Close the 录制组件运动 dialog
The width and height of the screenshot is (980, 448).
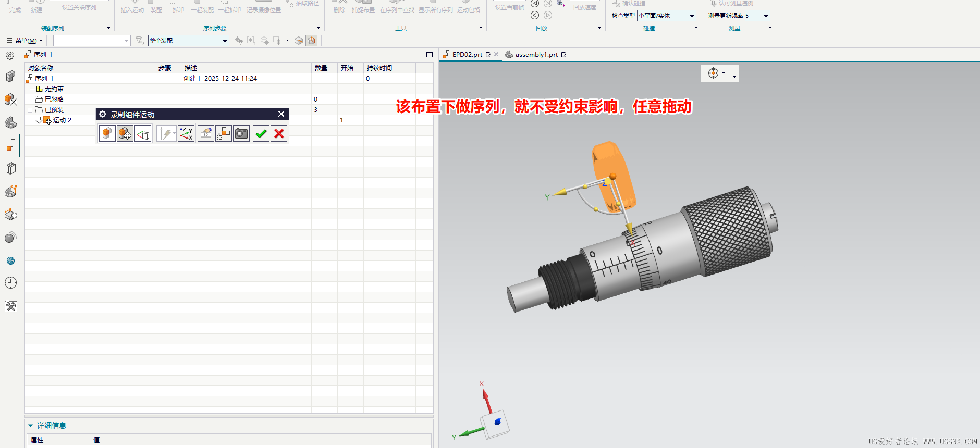pyautogui.click(x=281, y=114)
